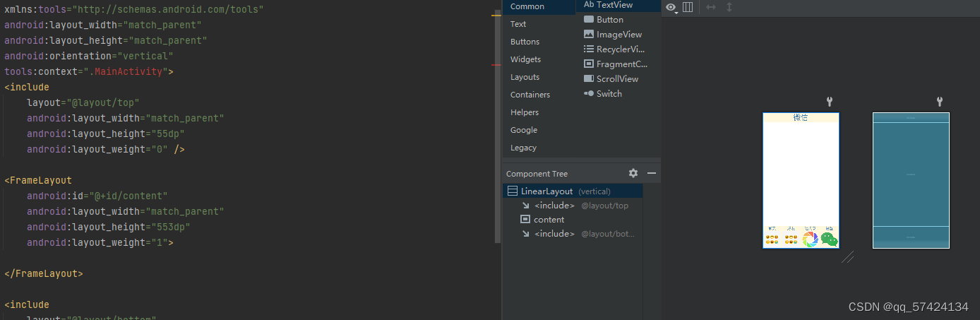Open the Component Tree settings gear
This screenshot has width=980, height=320.
[x=633, y=173]
